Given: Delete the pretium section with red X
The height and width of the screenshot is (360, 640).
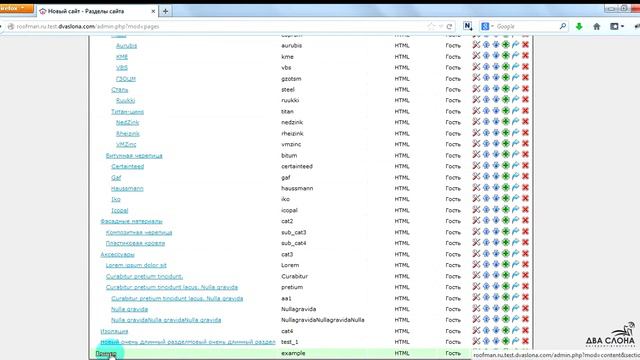Looking at the screenshot, I should coord(525,287).
